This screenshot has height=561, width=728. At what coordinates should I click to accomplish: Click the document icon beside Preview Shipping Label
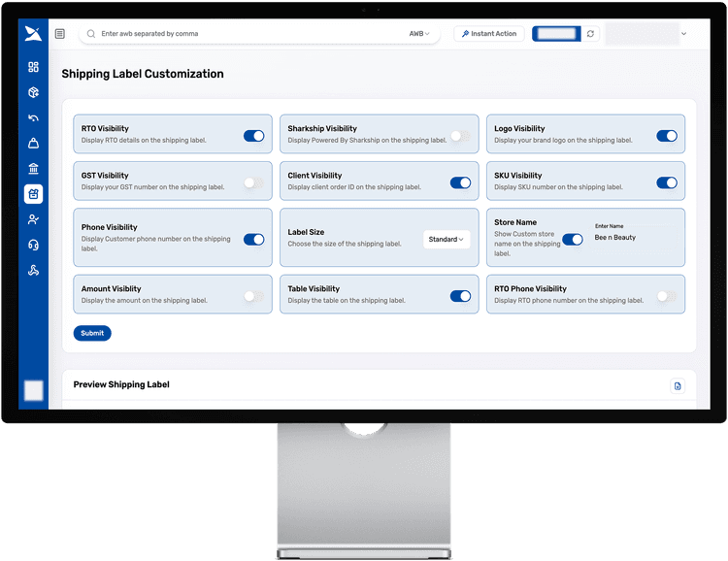678,386
